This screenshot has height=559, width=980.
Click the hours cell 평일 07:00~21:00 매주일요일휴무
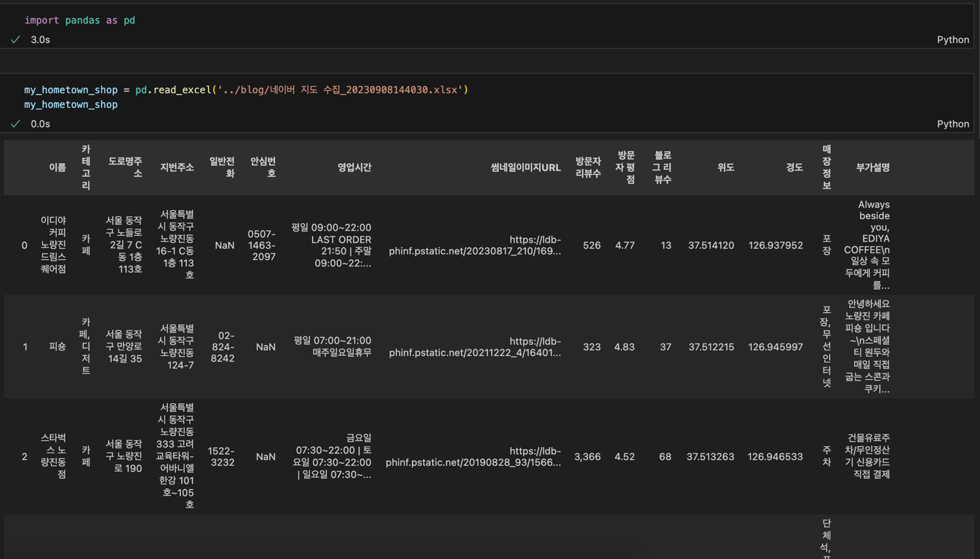pyautogui.click(x=332, y=346)
